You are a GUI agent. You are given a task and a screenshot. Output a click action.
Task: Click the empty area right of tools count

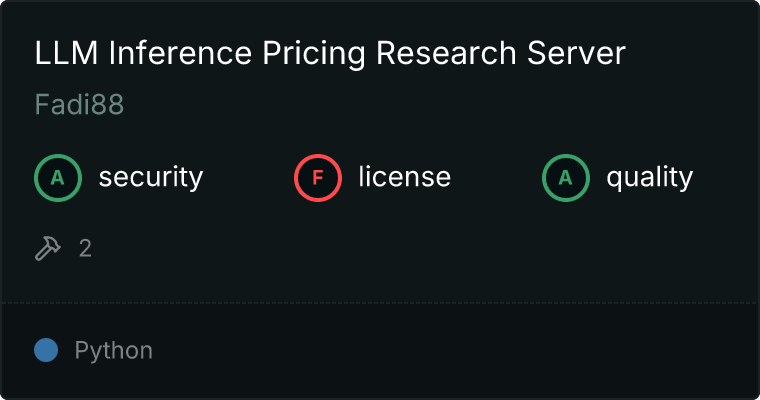400,248
